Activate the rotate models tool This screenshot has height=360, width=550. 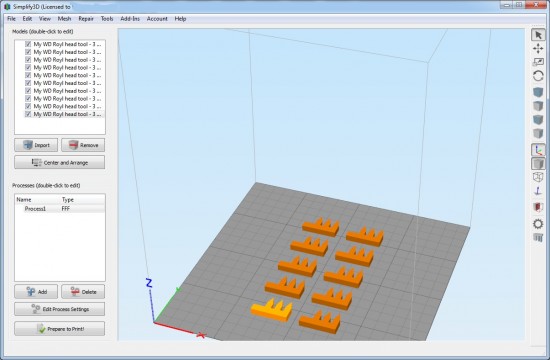538,75
